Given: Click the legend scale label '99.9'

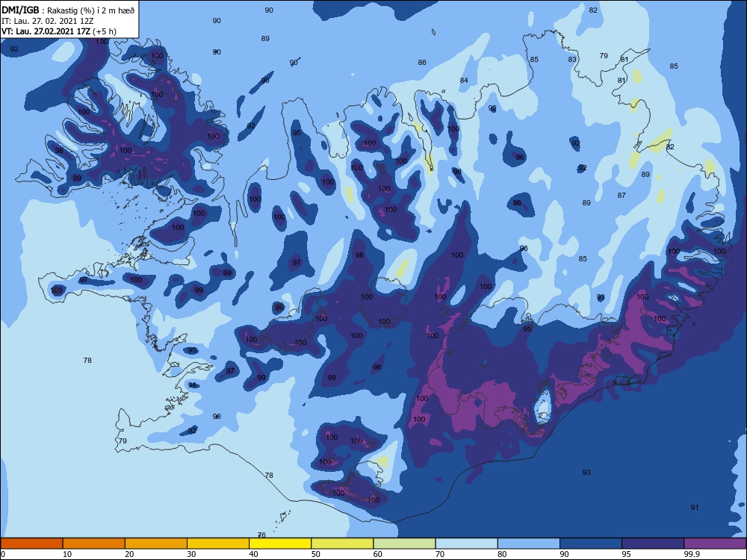Looking at the screenshot, I should [x=692, y=554].
